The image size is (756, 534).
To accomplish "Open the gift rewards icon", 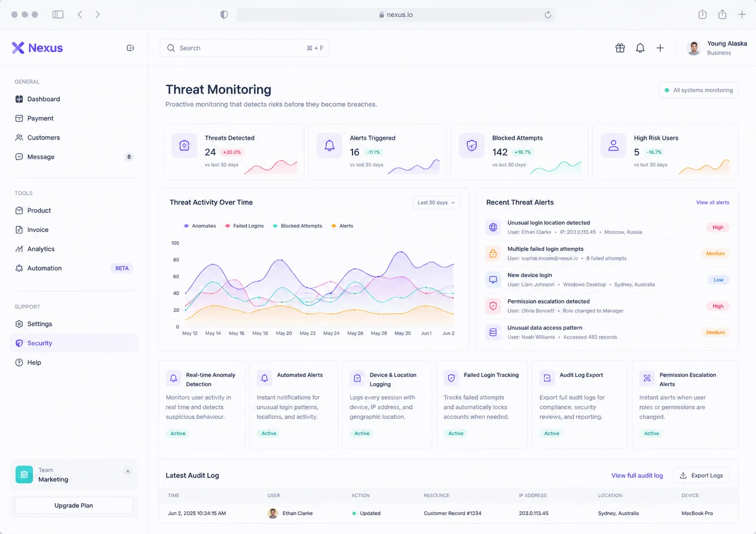I will 620,48.
